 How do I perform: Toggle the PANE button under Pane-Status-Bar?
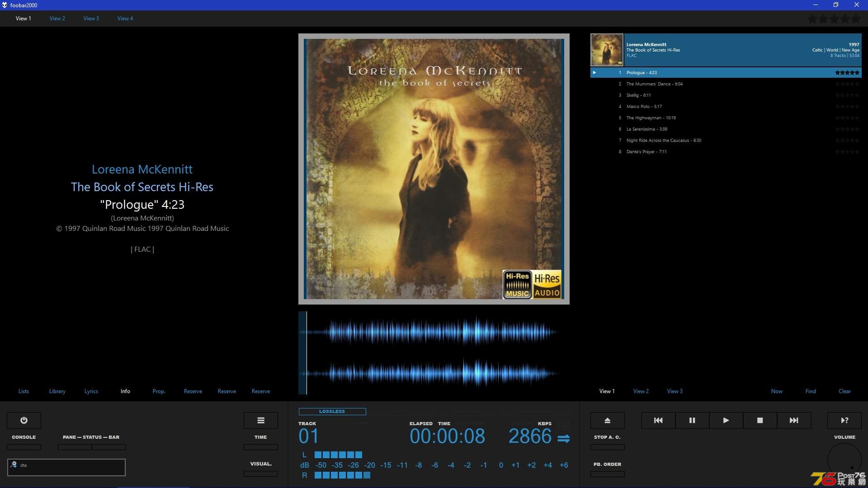[x=75, y=447]
